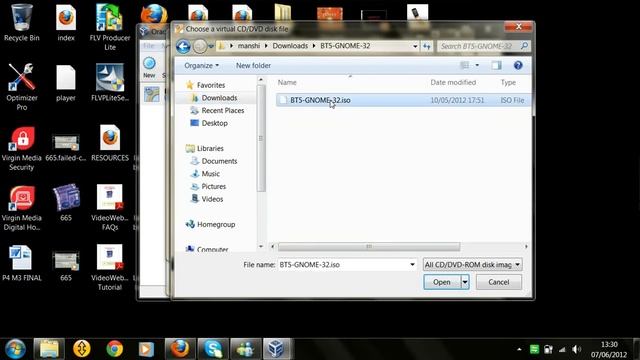640x360 pixels.
Task: Open the P4 M3 FINAL Word document
Action: [22, 263]
